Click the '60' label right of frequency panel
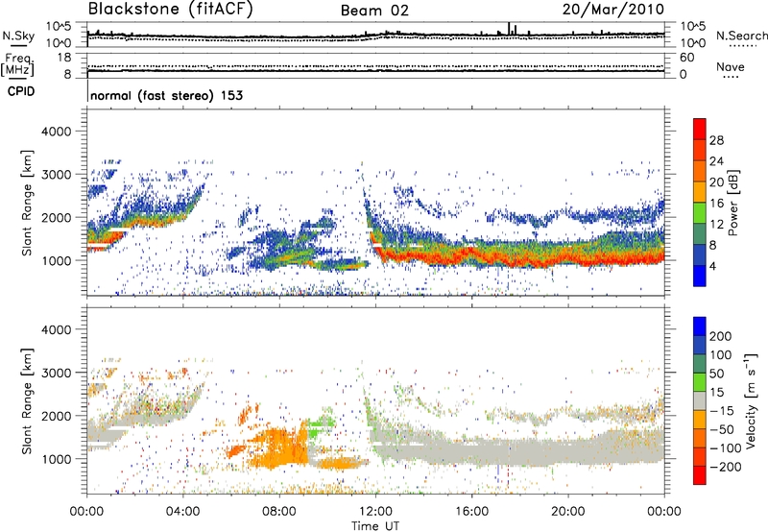The width and height of the screenshot is (768, 532). click(686, 58)
